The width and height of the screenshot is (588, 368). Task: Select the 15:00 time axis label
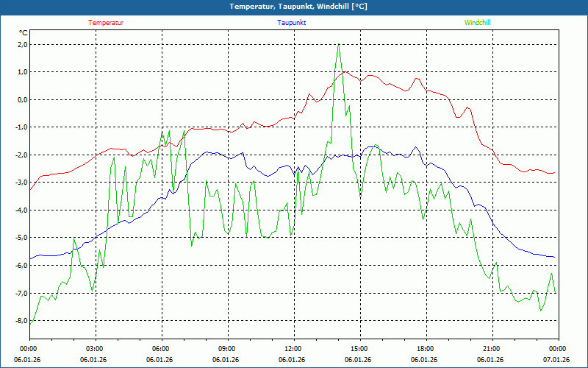pyautogui.click(x=359, y=349)
